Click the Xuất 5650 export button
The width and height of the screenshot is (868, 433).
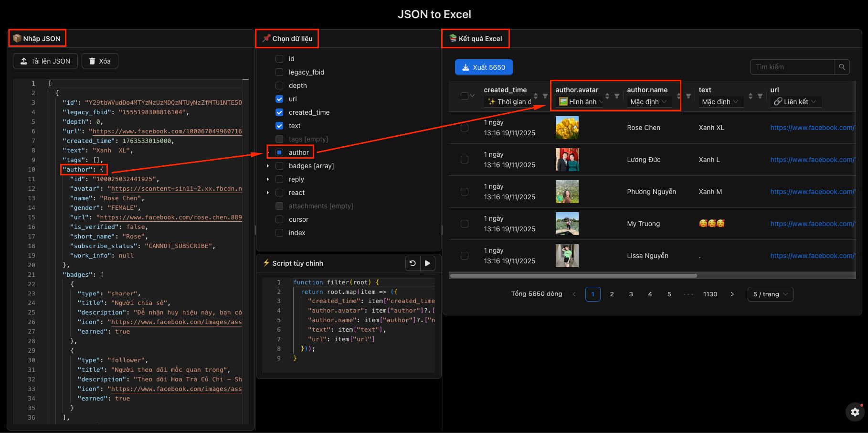[x=484, y=67]
